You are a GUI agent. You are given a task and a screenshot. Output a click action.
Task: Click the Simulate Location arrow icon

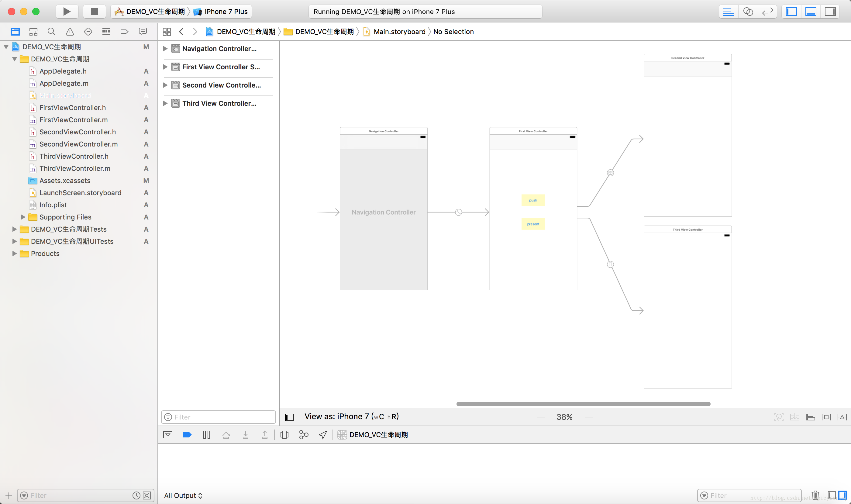click(x=322, y=435)
